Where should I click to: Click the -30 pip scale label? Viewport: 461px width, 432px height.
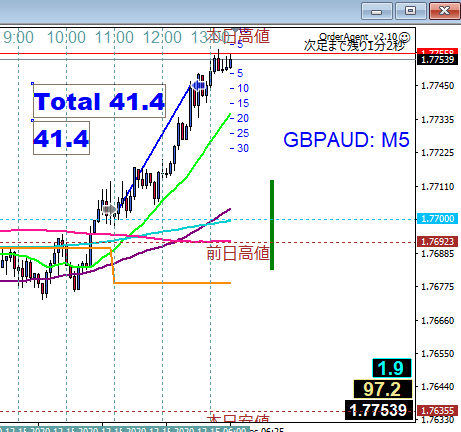[x=240, y=148]
